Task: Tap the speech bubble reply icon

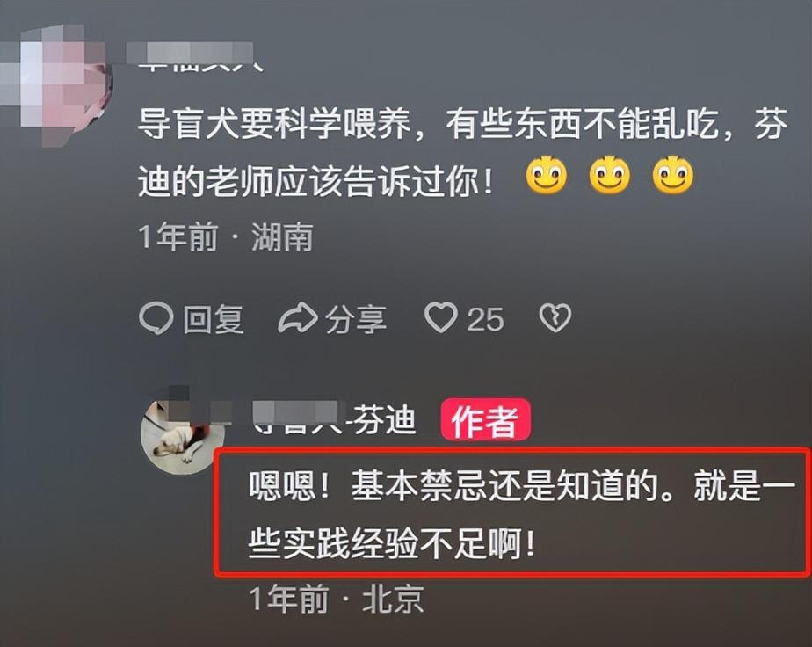Action: tap(156, 317)
